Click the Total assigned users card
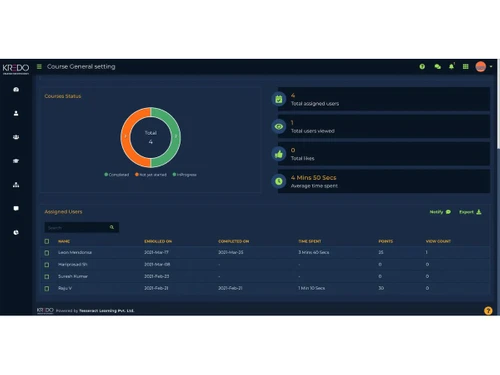Image resolution: width=500 pixels, height=375 pixels. 384,99
